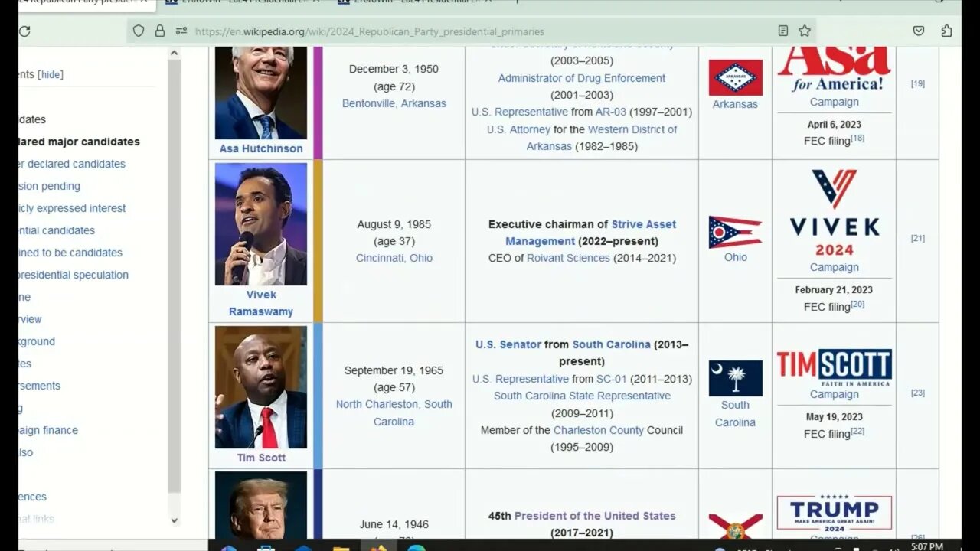Reload the page with the refresh icon
This screenshot has width=980, height=551.
pos(24,31)
